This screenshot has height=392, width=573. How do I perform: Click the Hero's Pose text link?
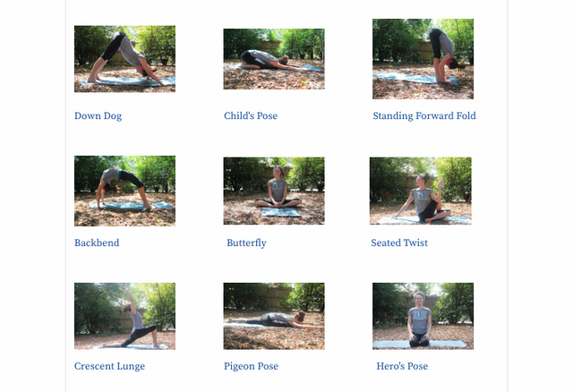(x=402, y=366)
